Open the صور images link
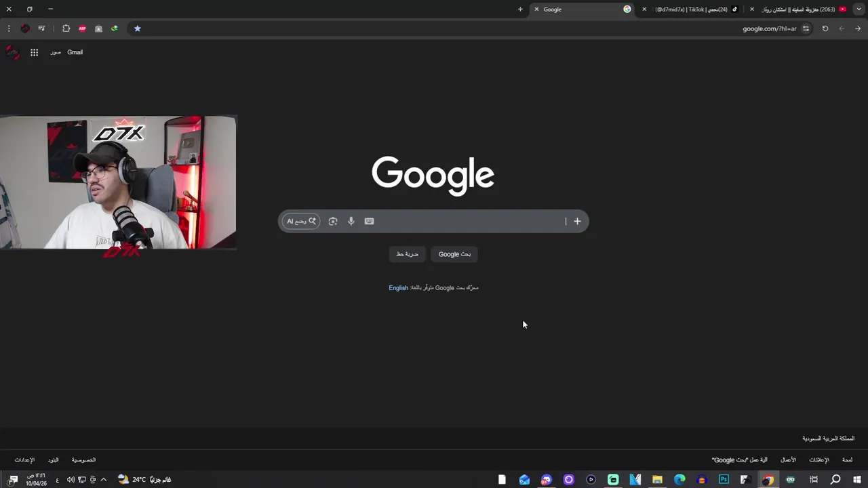The width and height of the screenshot is (868, 488). pos(56,52)
